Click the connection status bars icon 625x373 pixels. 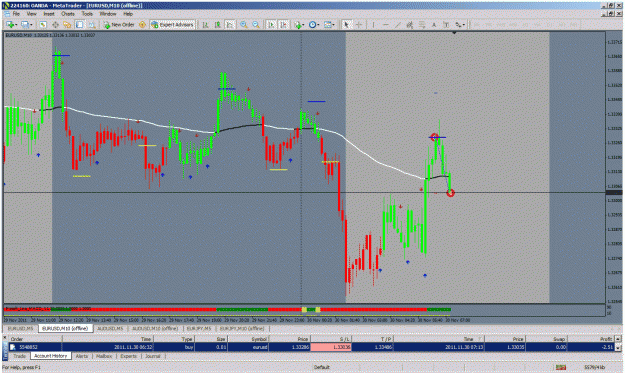click(x=561, y=367)
